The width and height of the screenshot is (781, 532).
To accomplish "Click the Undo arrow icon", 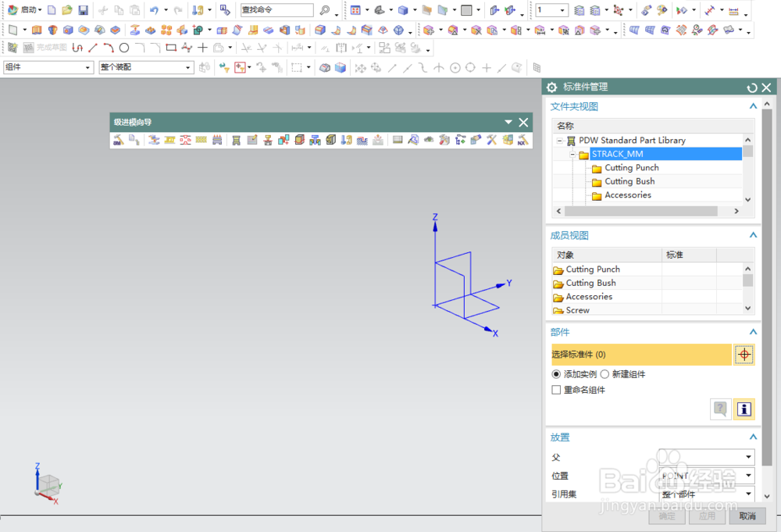I will coord(154,10).
